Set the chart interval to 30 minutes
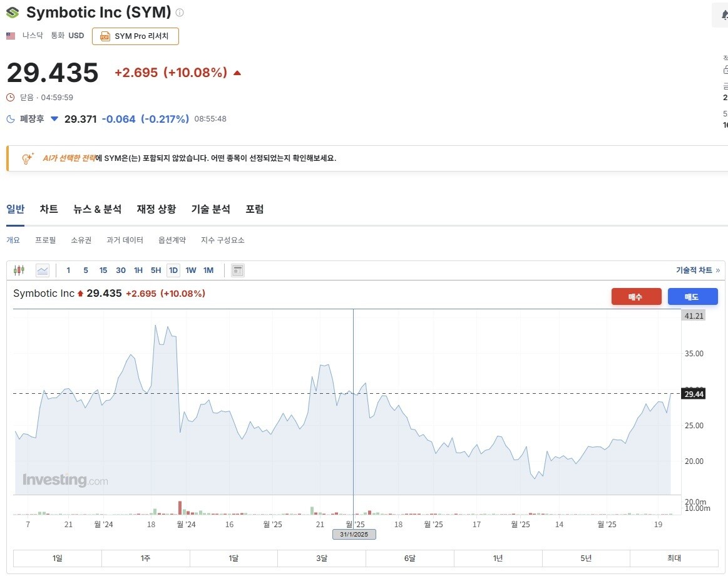This screenshot has height=576, width=728. click(x=121, y=270)
